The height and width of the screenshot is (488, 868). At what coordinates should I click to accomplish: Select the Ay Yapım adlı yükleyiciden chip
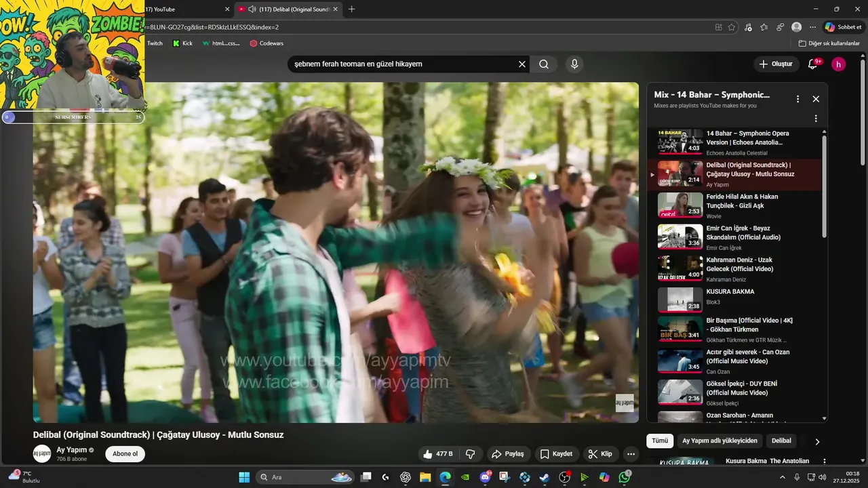point(719,441)
